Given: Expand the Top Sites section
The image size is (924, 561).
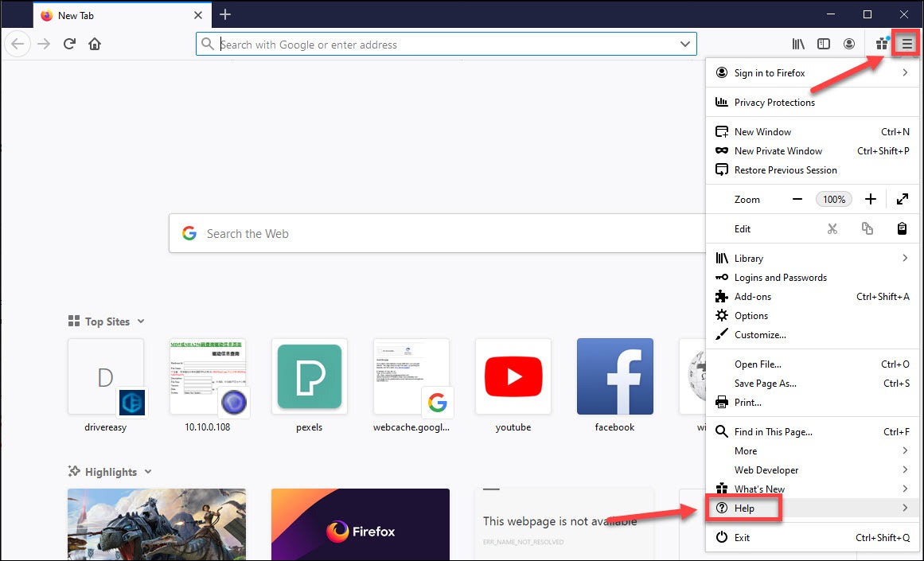Looking at the screenshot, I should click(x=142, y=321).
